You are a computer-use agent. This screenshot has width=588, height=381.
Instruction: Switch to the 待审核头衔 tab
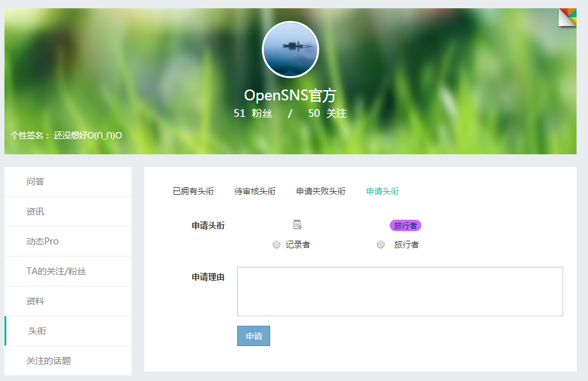coord(255,191)
